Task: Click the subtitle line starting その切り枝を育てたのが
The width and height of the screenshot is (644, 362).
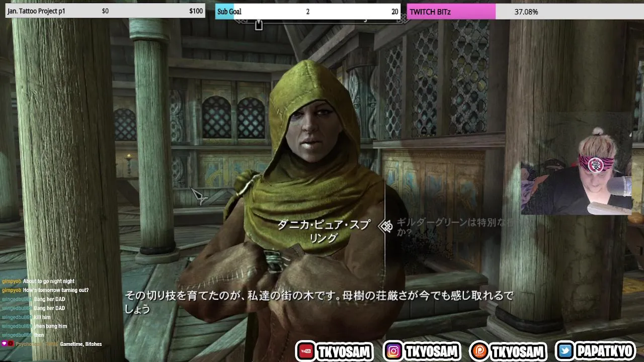Action: click(319, 302)
